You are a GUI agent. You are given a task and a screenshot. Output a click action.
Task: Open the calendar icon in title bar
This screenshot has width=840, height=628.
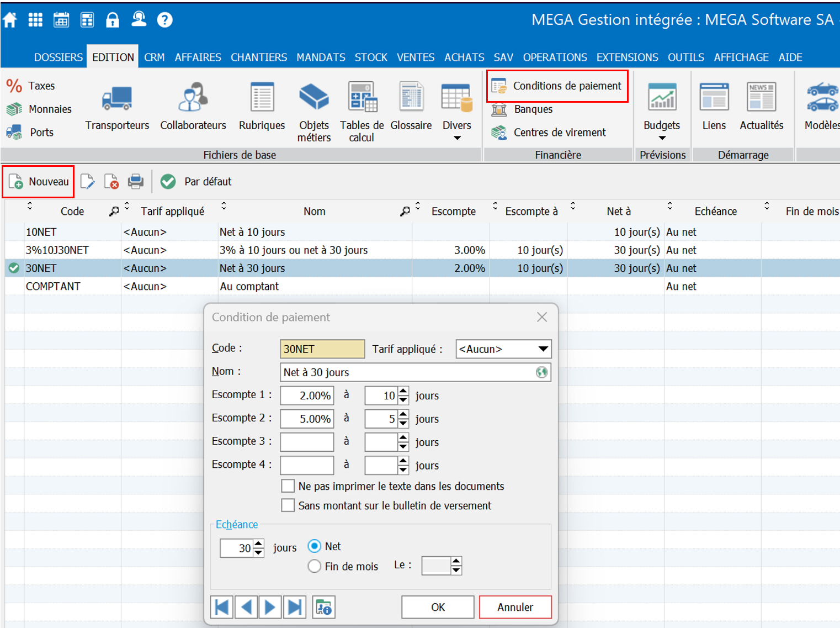(61, 20)
